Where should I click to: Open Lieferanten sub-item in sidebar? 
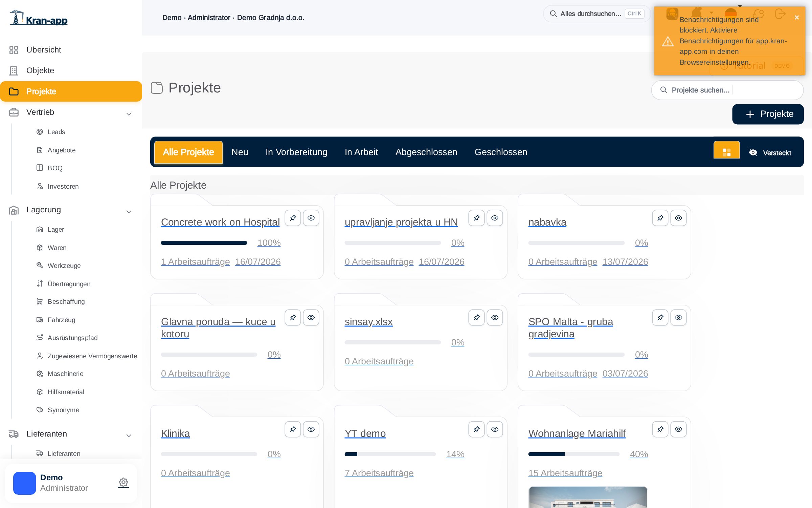click(x=64, y=453)
